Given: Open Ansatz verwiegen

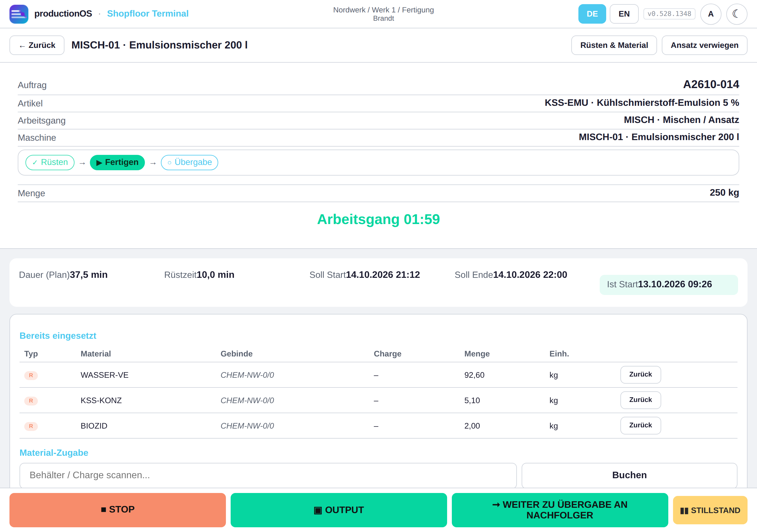Looking at the screenshot, I should click(x=704, y=45).
